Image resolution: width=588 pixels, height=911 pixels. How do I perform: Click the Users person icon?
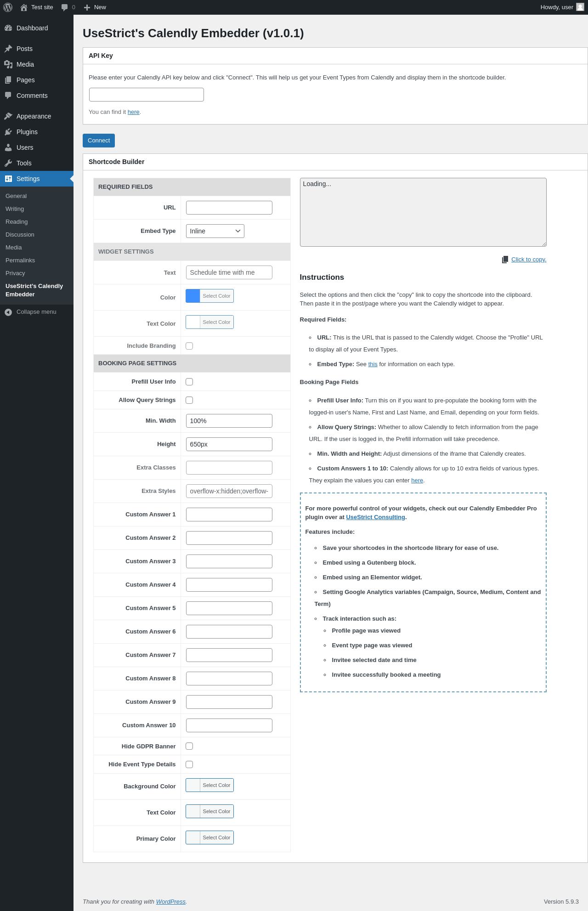pyautogui.click(x=8, y=147)
